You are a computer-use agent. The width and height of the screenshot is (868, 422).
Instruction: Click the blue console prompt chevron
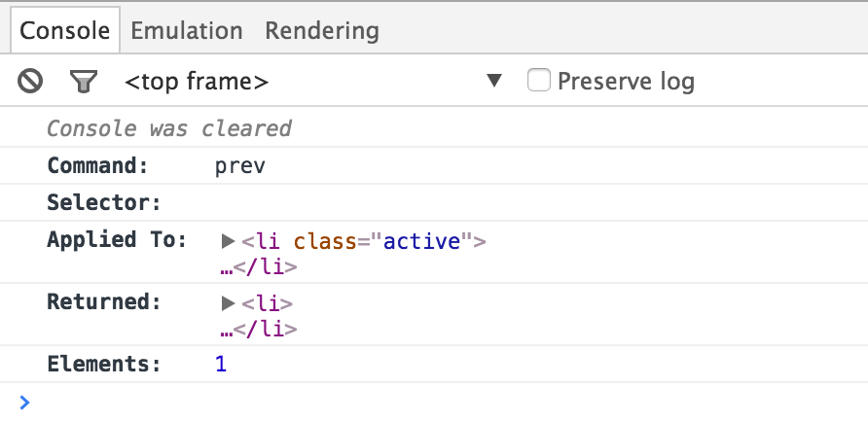pos(24,402)
